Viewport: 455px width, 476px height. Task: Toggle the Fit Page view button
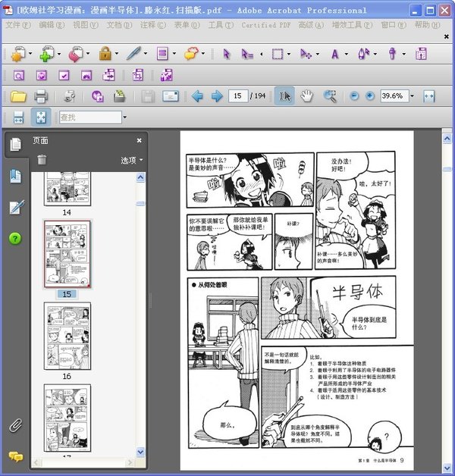click(41, 117)
